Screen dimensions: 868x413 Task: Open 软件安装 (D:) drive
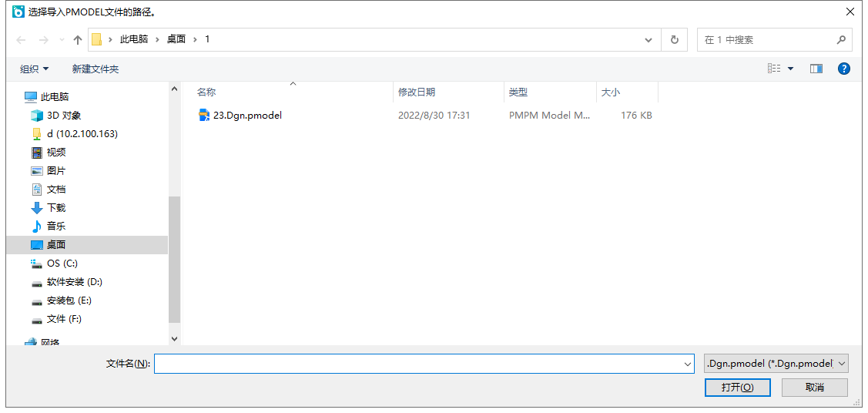pyautogui.click(x=75, y=282)
